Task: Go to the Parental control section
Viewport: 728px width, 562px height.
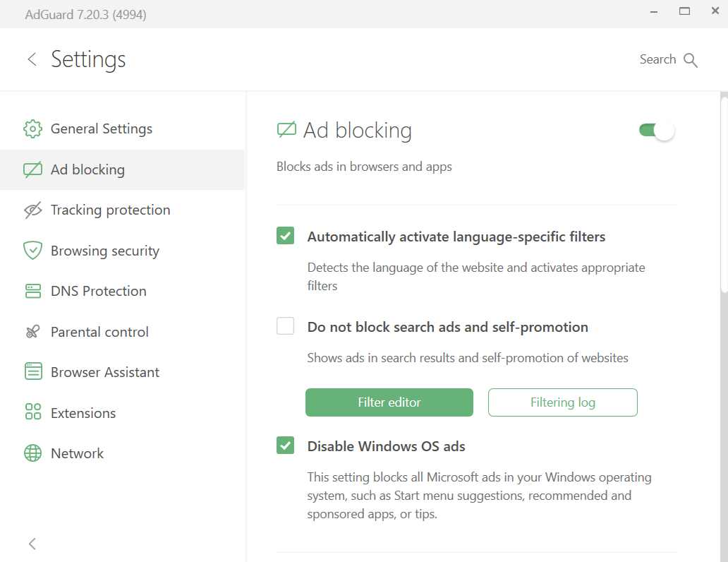Action: coord(122,332)
